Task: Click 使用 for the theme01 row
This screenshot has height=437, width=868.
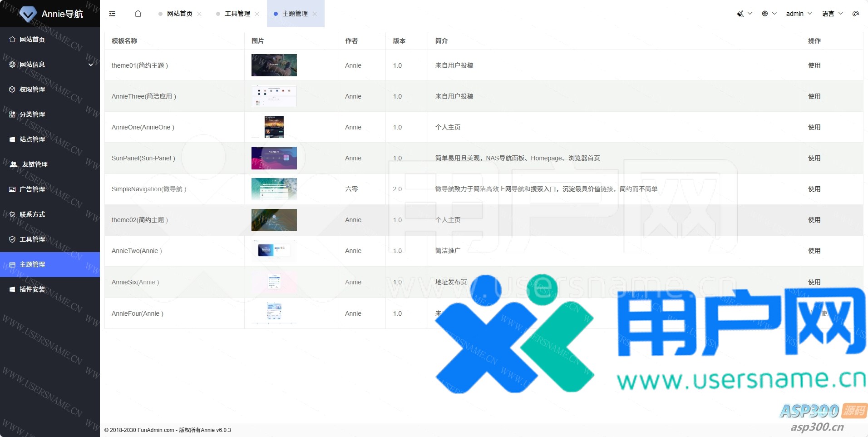Action: tap(814, 65)
